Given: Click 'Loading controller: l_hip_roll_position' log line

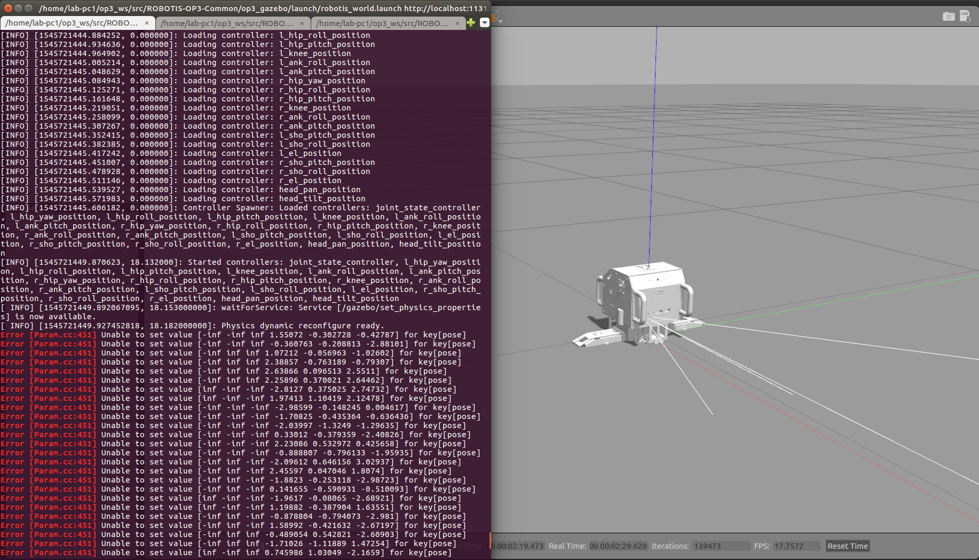Looking at the screenshot, I should click(185, 35).
